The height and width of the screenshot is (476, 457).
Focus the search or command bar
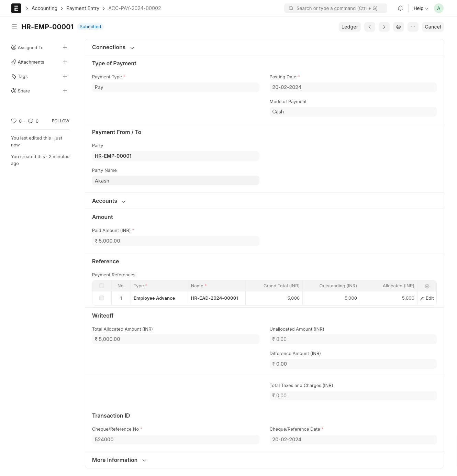coord(336,8)
